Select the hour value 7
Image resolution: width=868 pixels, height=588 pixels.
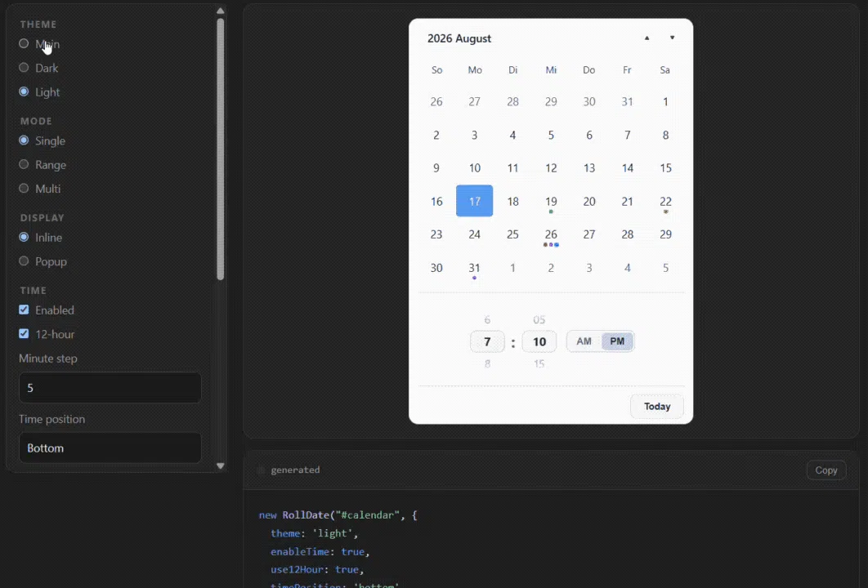(x=487, y=342)
